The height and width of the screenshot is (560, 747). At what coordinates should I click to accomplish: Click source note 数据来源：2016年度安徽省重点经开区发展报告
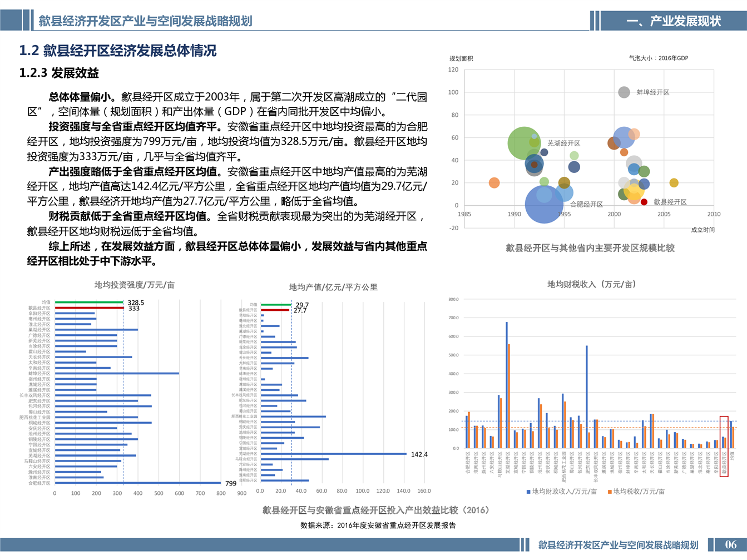[x=378, y=525]
